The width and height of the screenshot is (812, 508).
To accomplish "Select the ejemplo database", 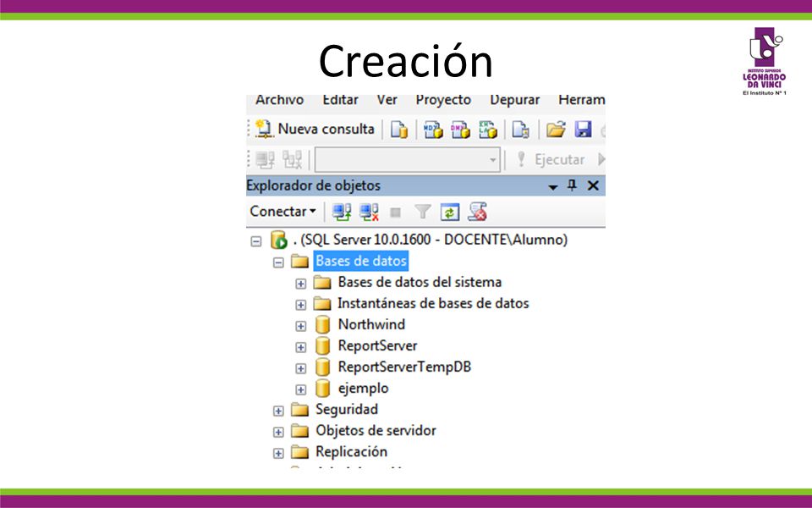I will 363,389.
